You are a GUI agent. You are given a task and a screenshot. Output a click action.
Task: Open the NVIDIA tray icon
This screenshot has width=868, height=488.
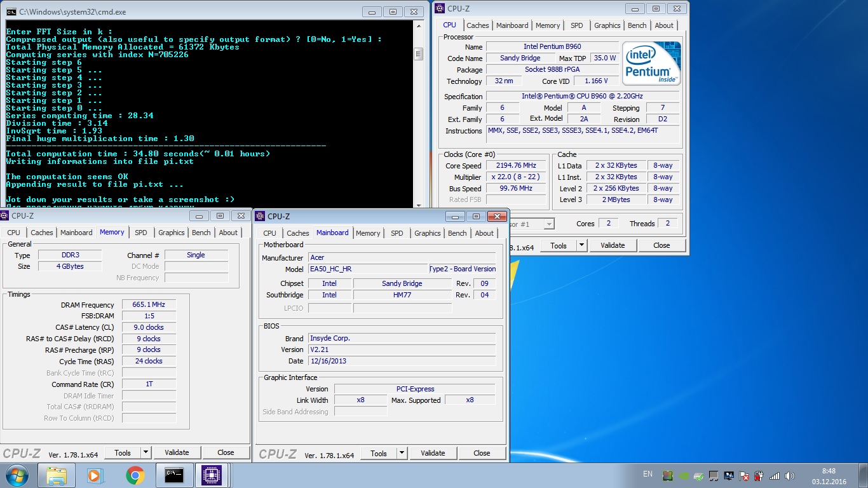click(x=683, y=475)
